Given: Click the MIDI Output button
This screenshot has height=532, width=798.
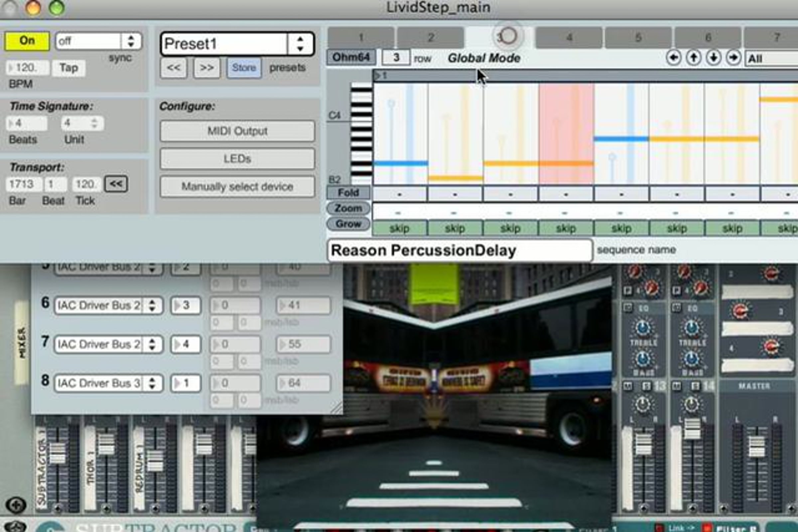Looking at the screenshot, I should click(x=237, y=131).
